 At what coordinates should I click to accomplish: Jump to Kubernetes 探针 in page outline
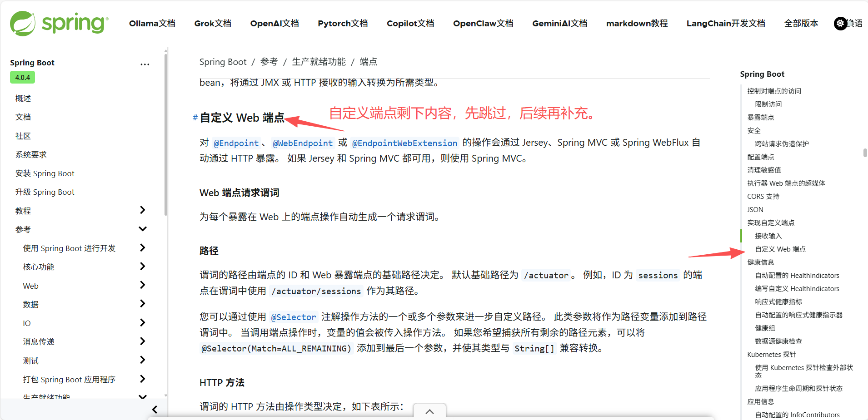772,355
